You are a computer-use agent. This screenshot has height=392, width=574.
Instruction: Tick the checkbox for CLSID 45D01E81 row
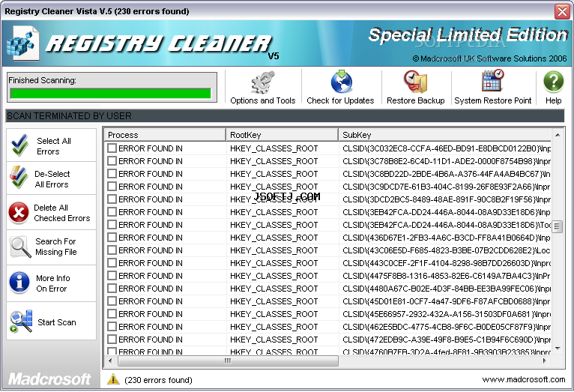pos(112,301)
